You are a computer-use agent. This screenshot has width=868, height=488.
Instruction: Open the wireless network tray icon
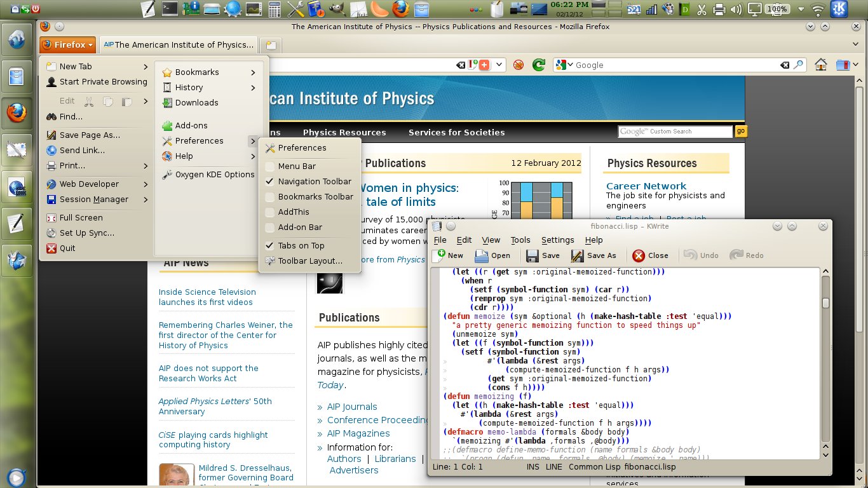point(819,10)
